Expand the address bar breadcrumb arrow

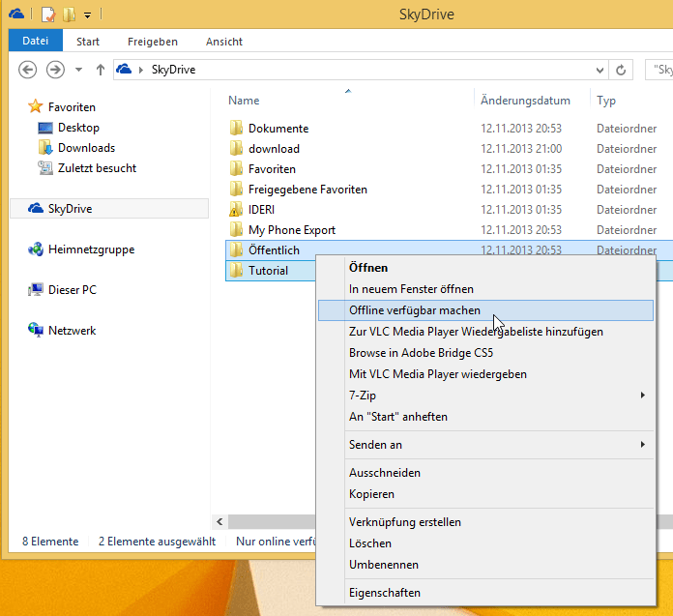click(x=141, y=70)
